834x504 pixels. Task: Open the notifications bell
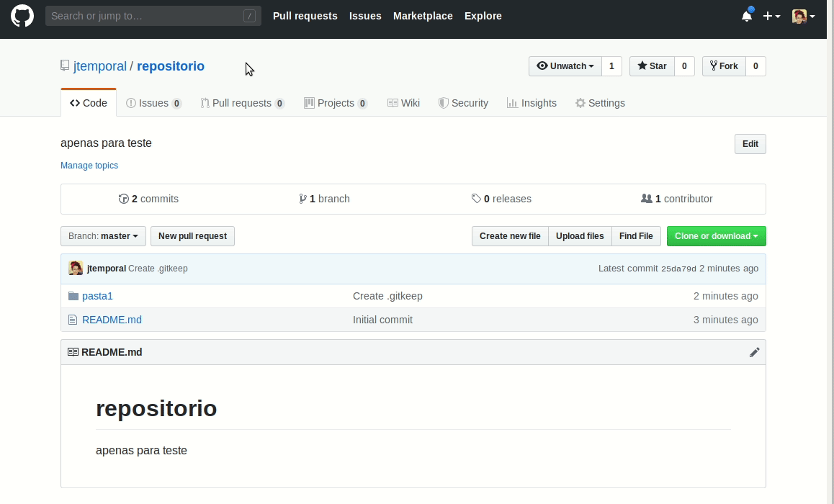pyautogui.click(x=747, y=16)
